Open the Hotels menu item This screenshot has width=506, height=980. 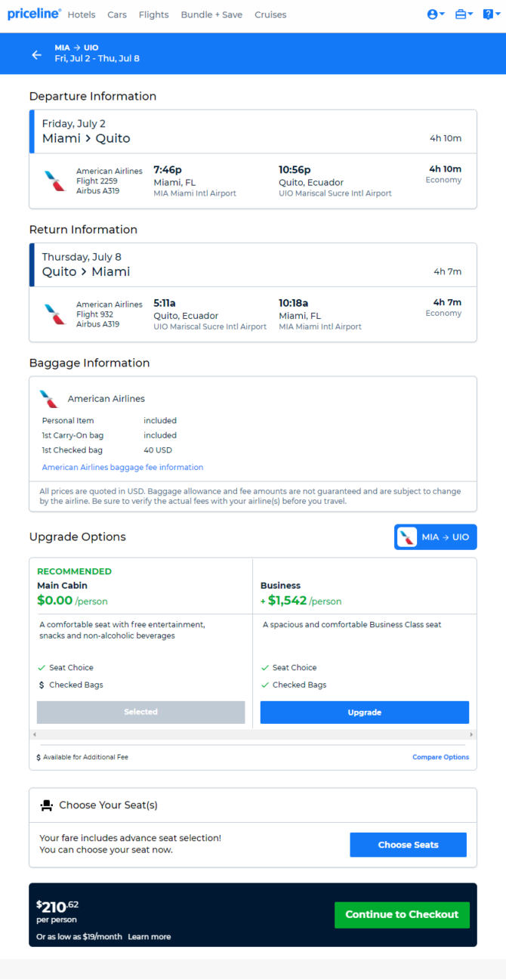tap(82, 15)
